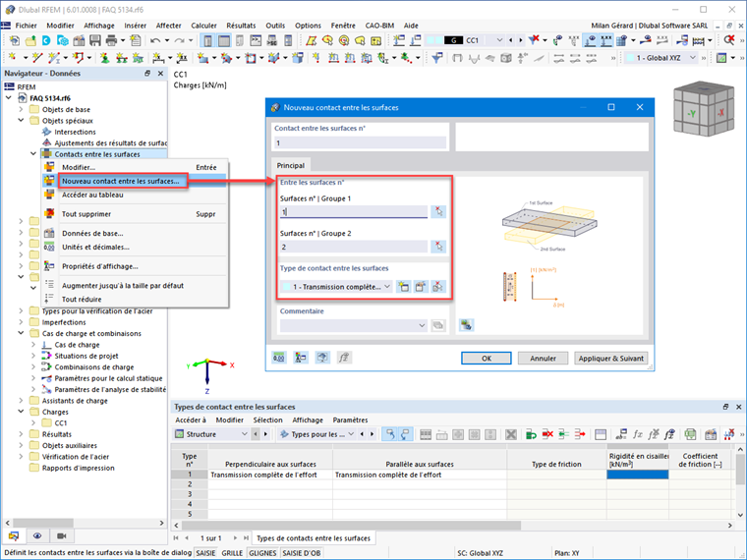Open contact type dropdown 'Transmission complète'
This screenshot has width=747, height=560.
(x=387, y=287)
